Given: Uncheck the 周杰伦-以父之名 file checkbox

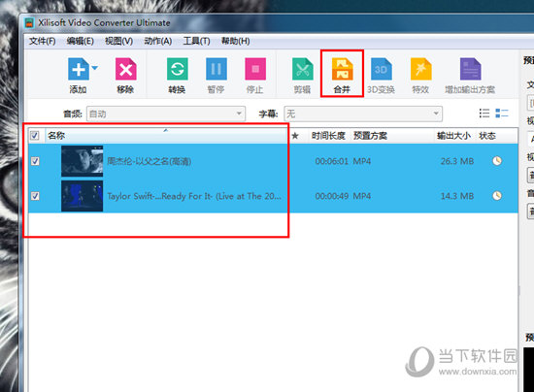Looking at the screenshot, I should click(x=35, y=161).
